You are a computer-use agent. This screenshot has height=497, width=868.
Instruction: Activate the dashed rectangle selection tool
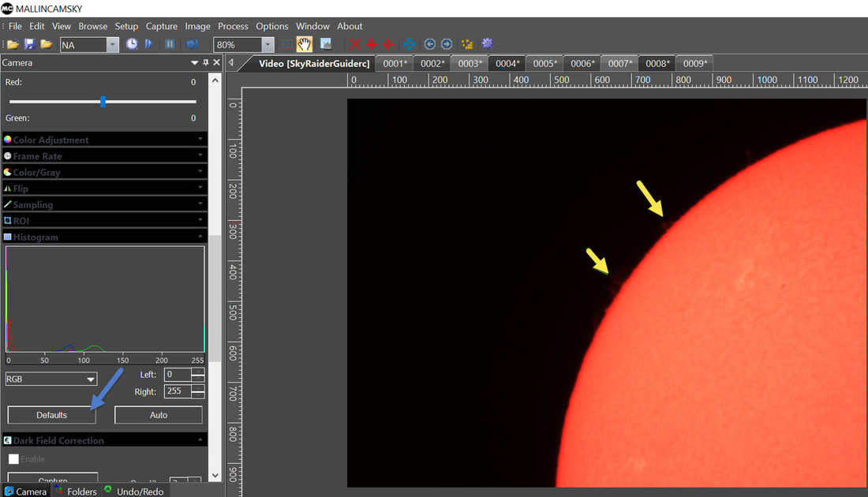pyautogui.click(x=286, y=44)
